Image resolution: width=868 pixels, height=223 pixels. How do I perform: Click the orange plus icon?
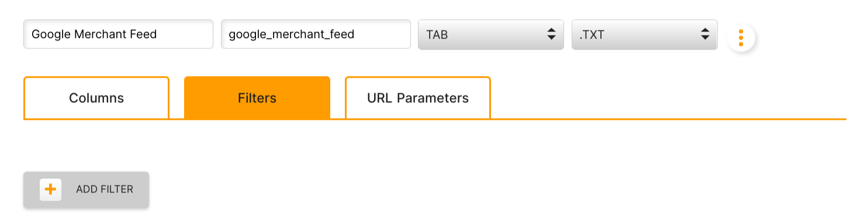tap(51, 190)
